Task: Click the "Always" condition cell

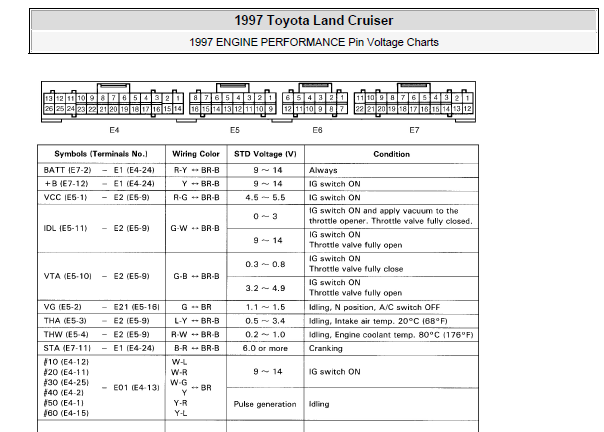Action: coord(323,170)
